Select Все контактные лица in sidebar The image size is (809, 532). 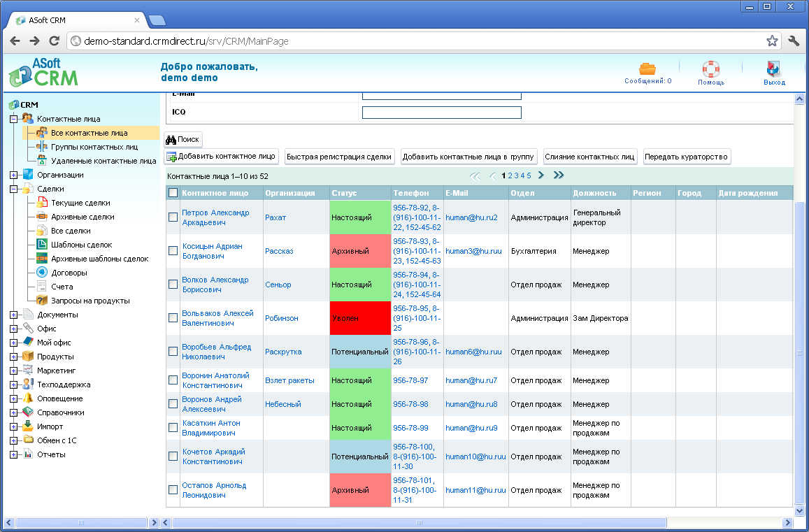(x=89, y=133)
